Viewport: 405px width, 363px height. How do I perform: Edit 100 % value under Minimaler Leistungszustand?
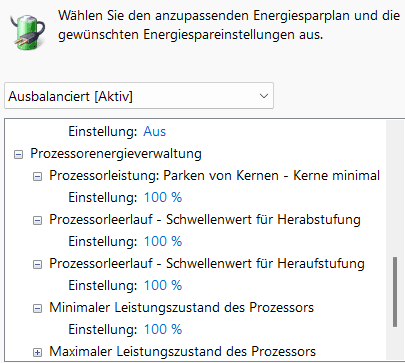163,329
